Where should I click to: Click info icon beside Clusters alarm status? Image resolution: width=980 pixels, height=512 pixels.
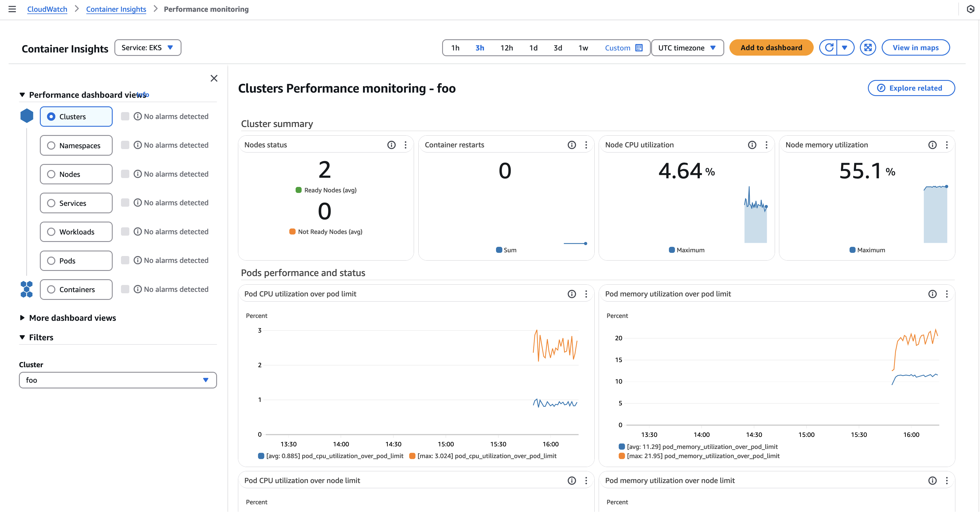[138, 116]
